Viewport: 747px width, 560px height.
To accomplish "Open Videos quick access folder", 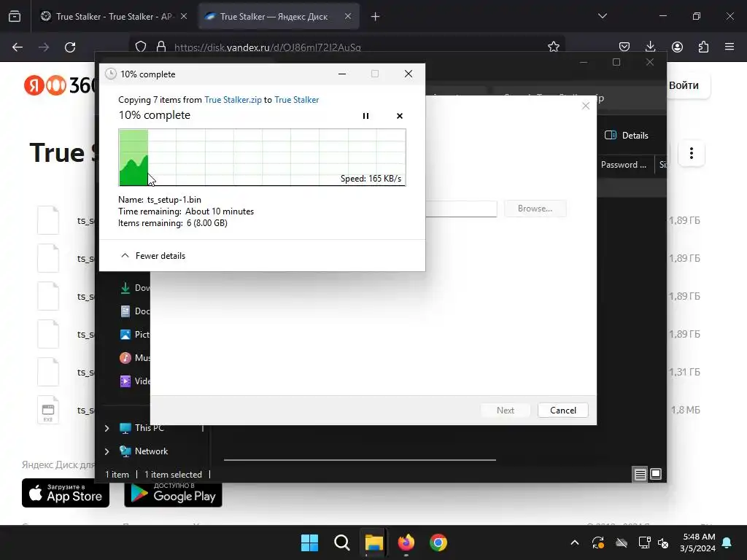I will pos(135,381).
